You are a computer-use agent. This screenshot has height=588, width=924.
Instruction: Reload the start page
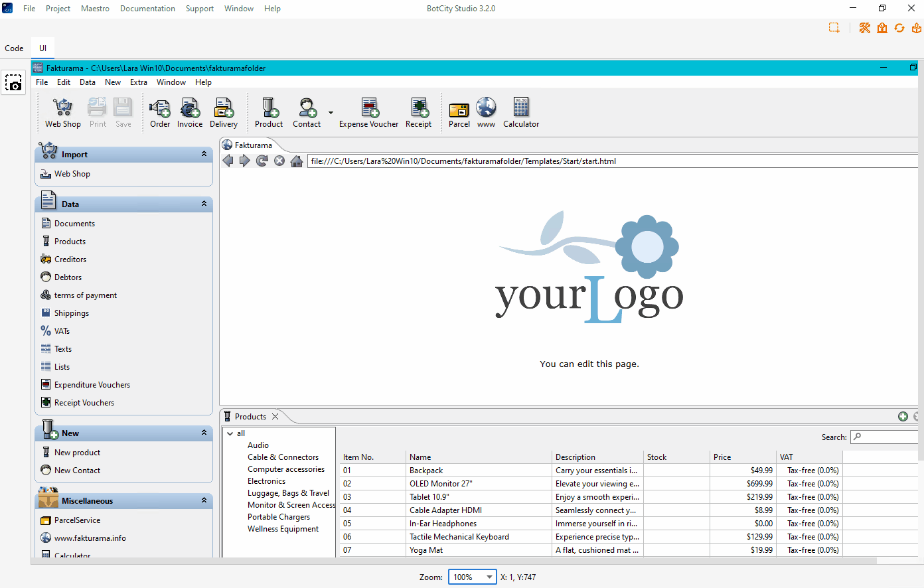pyautogui.click(x=262, y=161)
